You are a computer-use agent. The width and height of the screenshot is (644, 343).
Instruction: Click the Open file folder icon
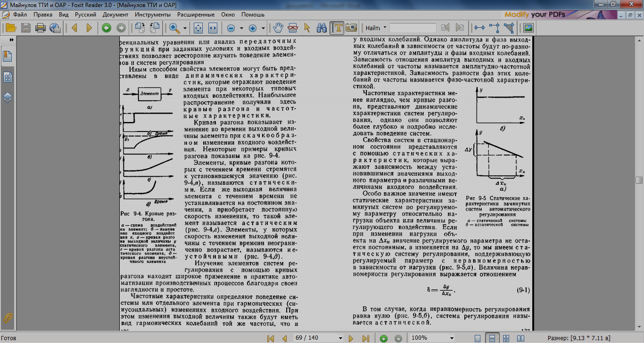11,28
